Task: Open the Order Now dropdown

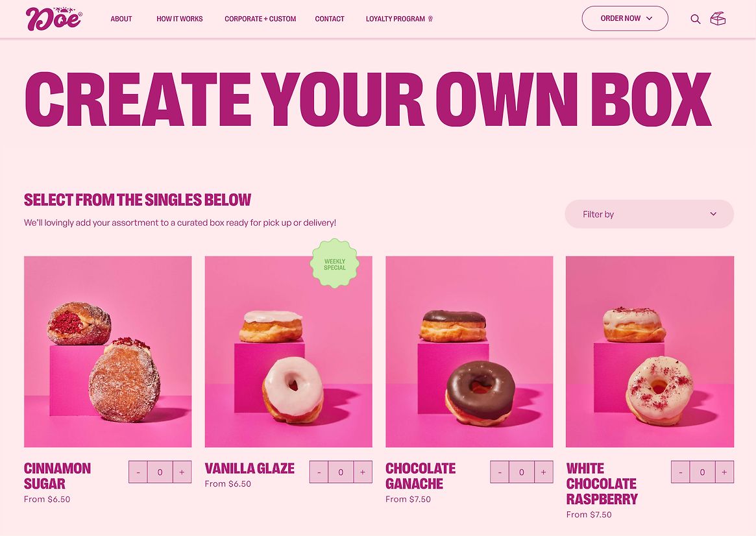Action: [625, 18]
